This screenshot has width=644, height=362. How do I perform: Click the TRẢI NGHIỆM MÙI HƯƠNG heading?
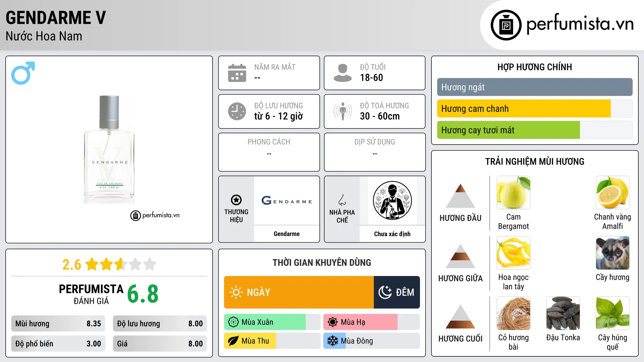535,162
